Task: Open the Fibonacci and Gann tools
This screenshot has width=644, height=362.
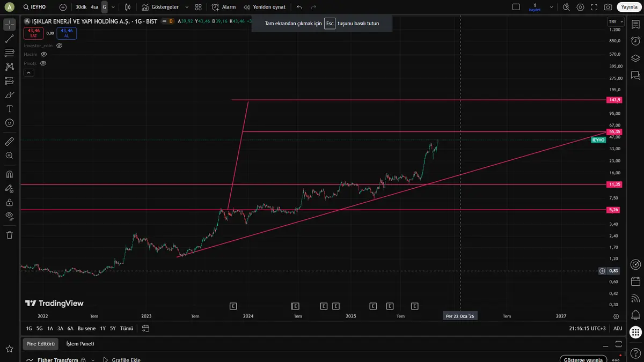Action: (x=9, y=53)
